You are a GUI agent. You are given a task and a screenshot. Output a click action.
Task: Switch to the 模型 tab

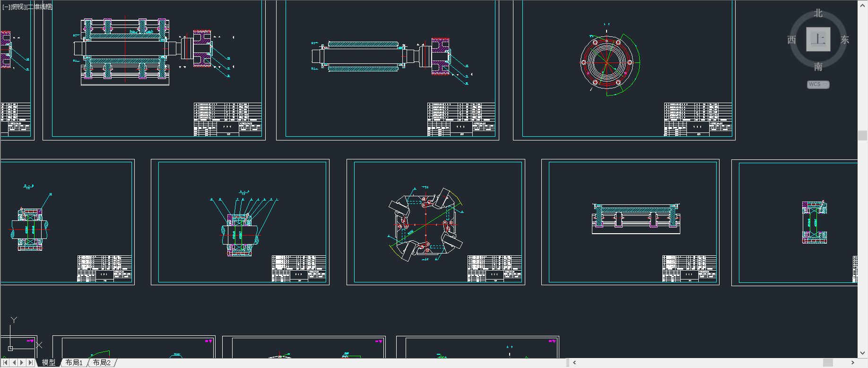pos(49,362)
